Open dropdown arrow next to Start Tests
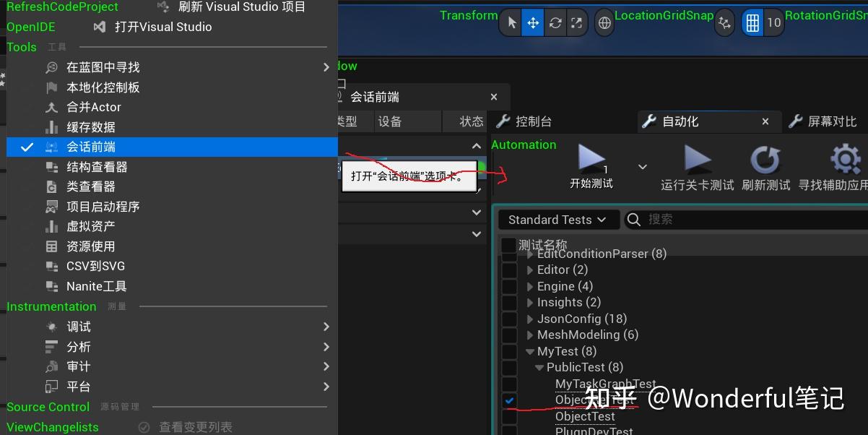 [643, 167]
